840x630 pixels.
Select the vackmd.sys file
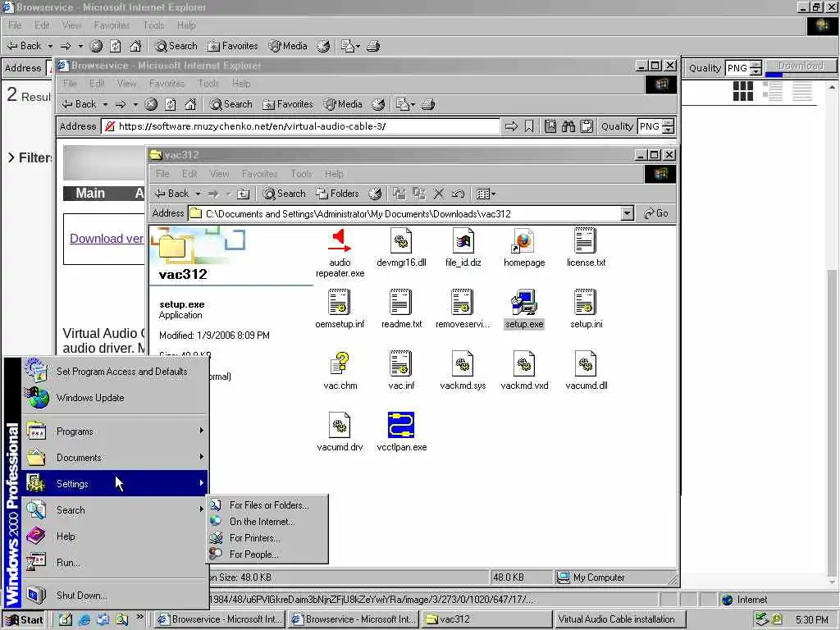point(463,364)
